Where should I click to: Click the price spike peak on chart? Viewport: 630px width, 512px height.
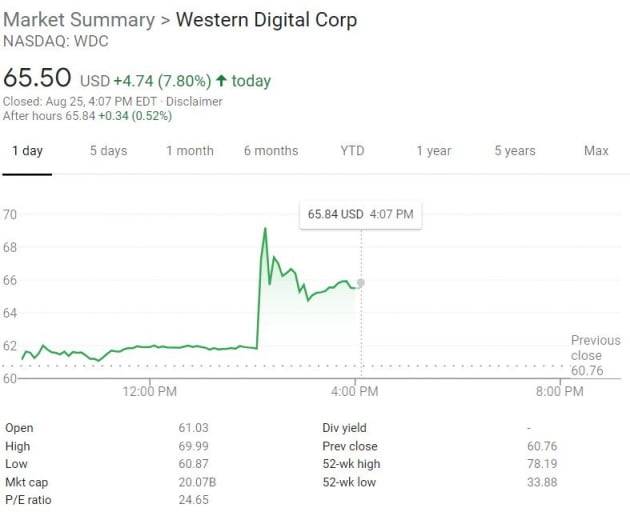coord(265,229)
